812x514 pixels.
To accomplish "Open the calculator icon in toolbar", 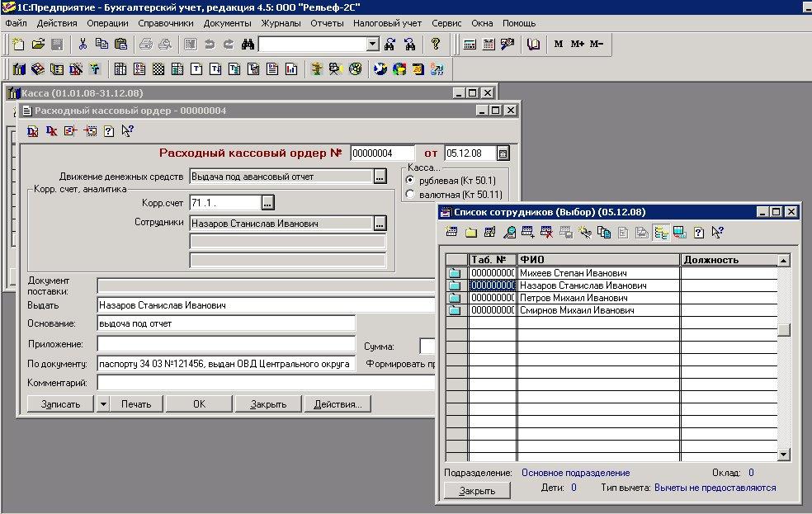I will [470, 45].
